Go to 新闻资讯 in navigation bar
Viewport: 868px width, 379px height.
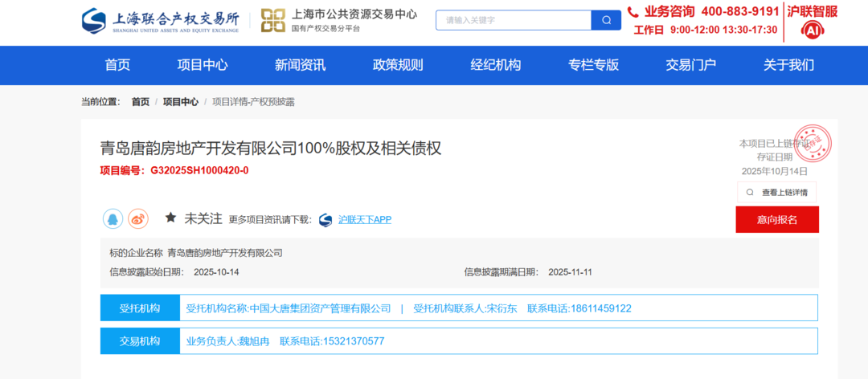click(x=300, y=65)
